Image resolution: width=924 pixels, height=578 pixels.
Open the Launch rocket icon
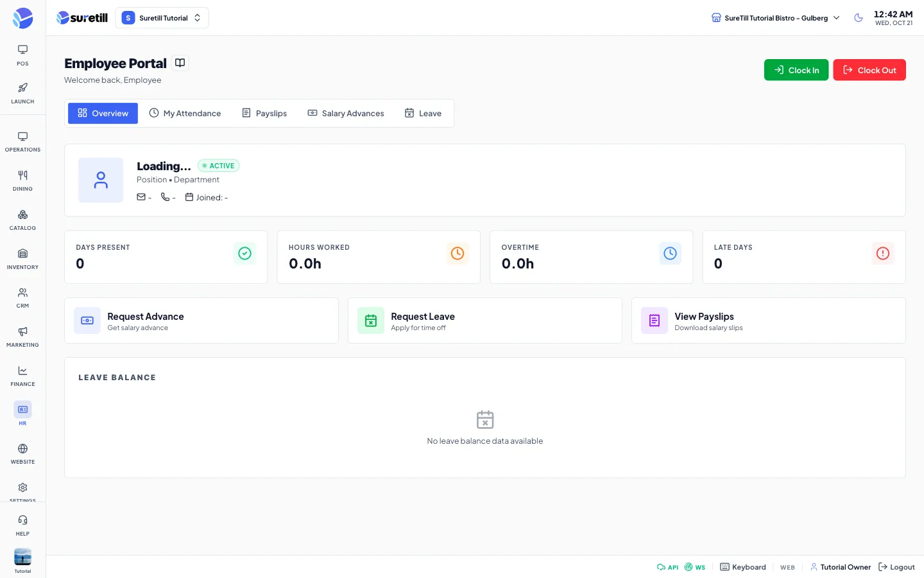[x=22, y=93]
